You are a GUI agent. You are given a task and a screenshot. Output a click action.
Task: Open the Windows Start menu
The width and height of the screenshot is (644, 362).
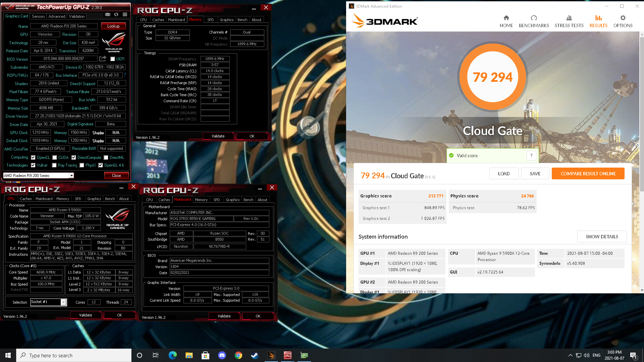pyautogui.click(x=8, y=355)
